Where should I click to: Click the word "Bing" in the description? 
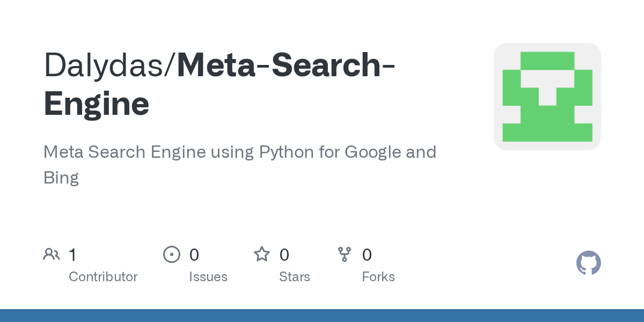coord(61,178)
